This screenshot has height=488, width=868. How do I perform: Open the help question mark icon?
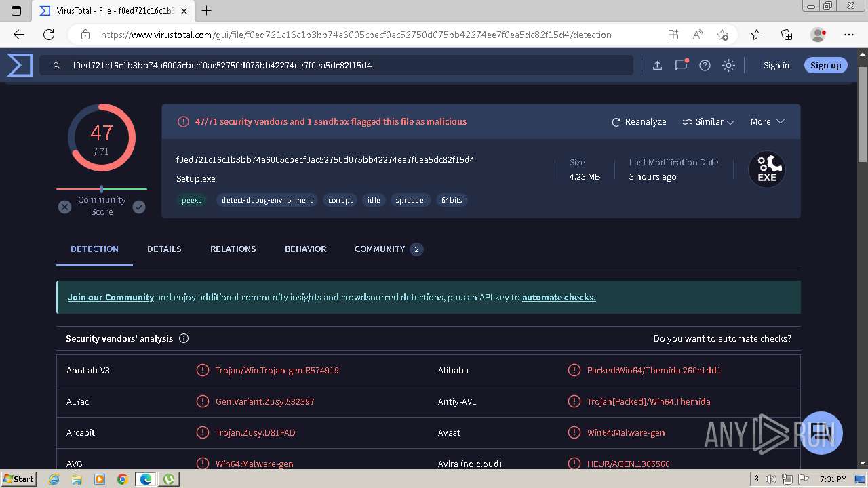pyautogui.click(x=705, y=66)
